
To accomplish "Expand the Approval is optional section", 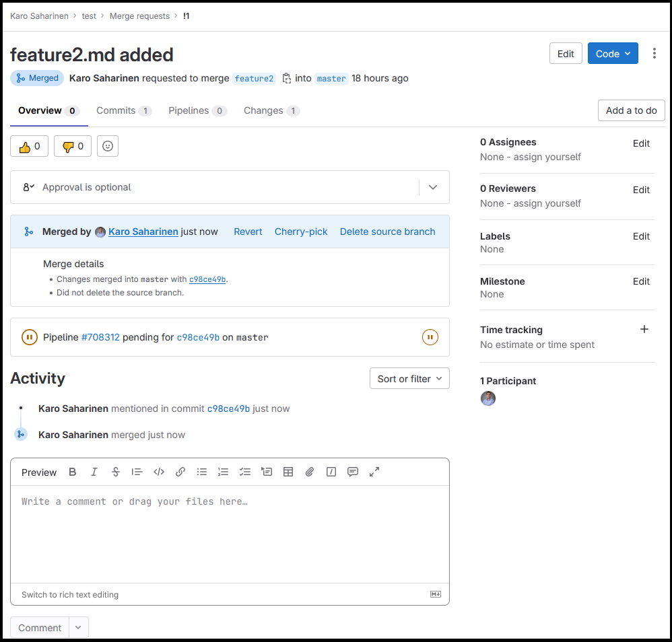I will (x=433, y=187).
